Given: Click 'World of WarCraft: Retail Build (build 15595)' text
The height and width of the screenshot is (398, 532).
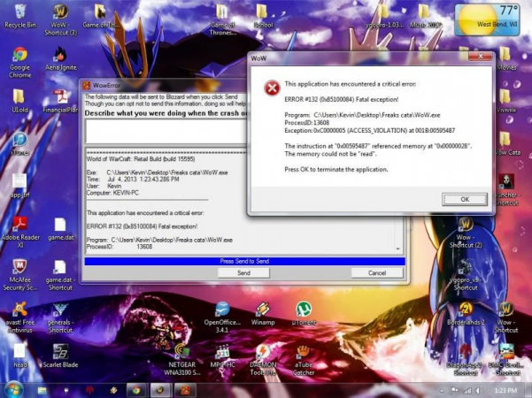Looking at the screenshot, I should pyautogui.click(x=141, y=159).
